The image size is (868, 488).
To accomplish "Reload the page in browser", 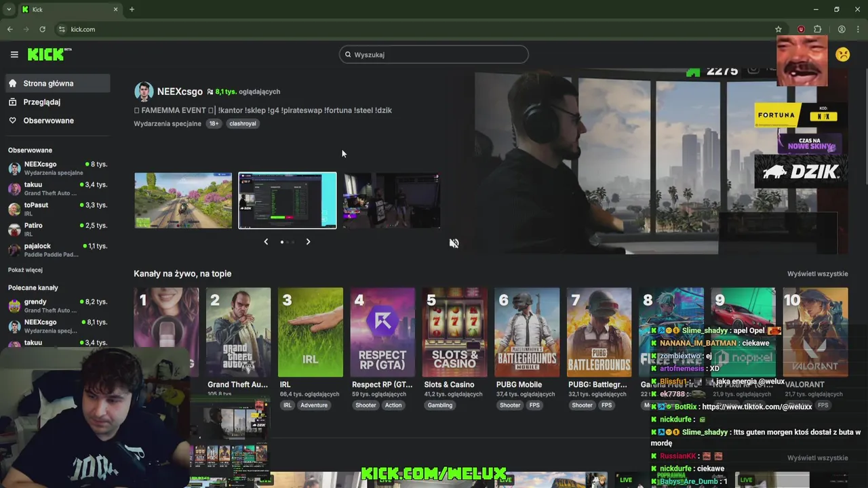I will click(x=42, y=29).
